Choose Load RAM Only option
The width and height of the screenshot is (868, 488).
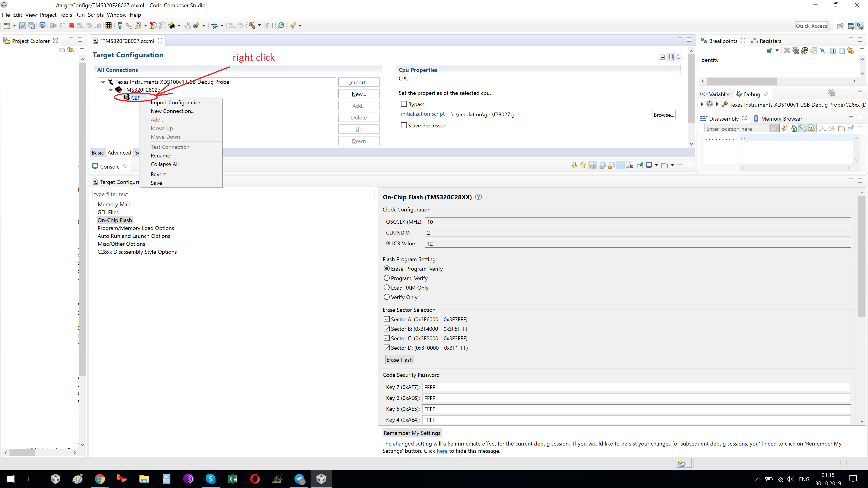[x=387, y=287]
